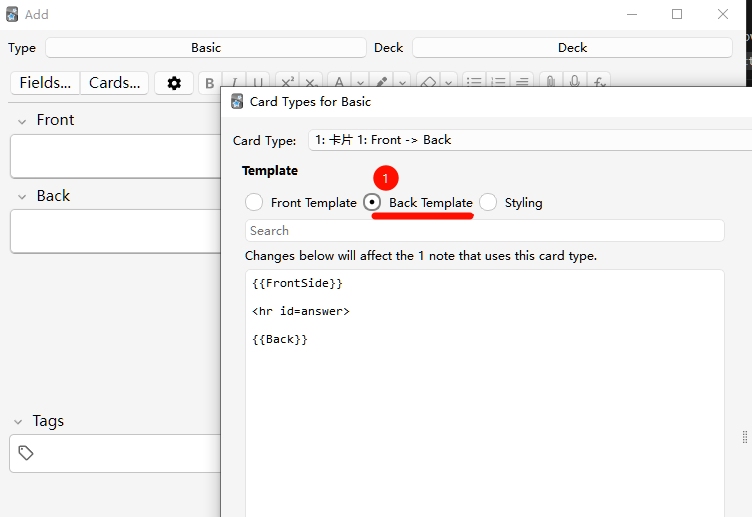
Task: Open the Basic note type chooser
Action: pyautogui.click(x=206, y=47)
